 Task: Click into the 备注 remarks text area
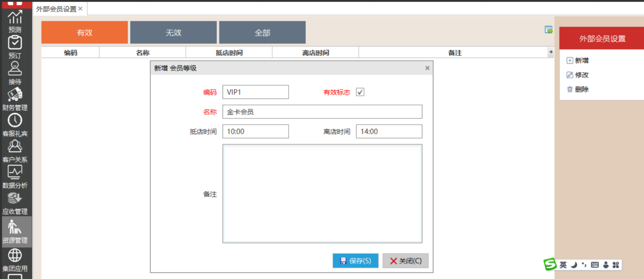tap(322, 194)
